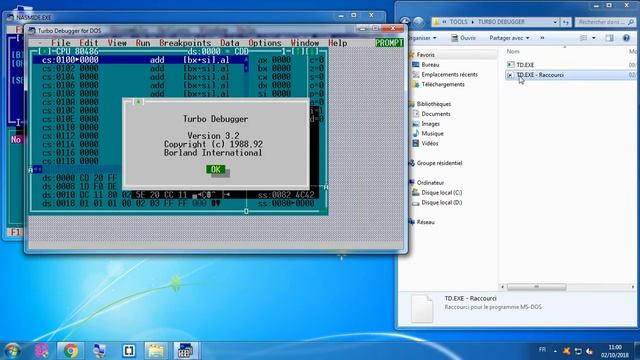The height and width of the screenshot is (360, 640).
Task: Open the Run menu in Turbo Debugger
Action: pyautogui.click(x=143, y=43)
